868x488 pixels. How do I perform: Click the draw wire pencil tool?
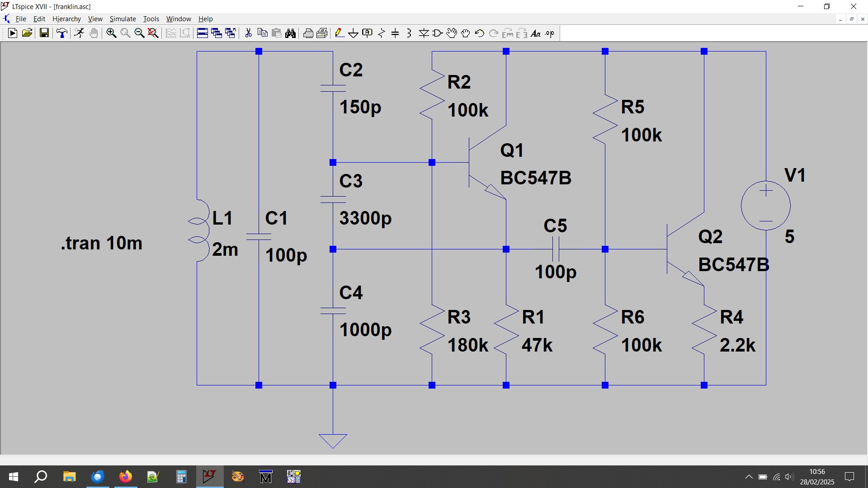pyautogui.click(x=339, y=33)
